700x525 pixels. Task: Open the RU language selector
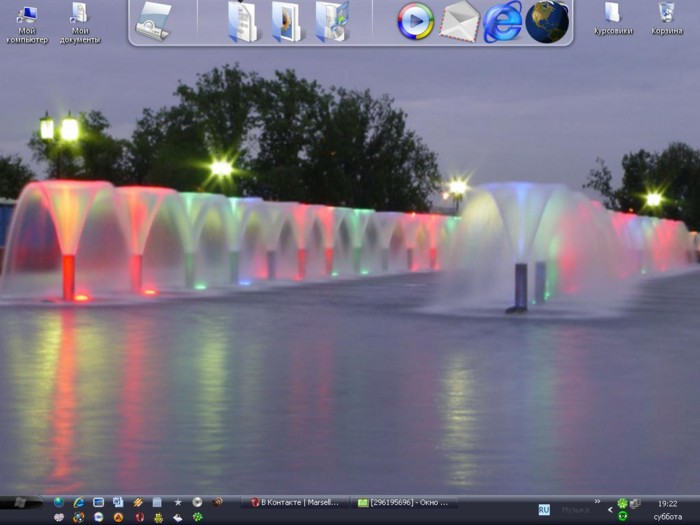544,509
